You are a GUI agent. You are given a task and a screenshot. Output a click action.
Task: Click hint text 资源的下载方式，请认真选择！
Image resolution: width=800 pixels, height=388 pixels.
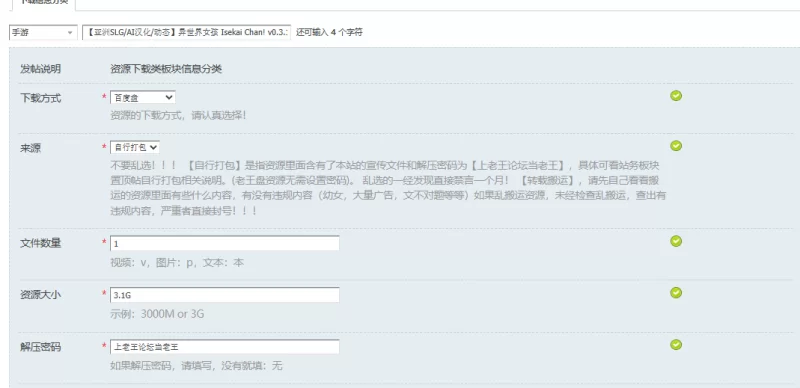[x=178, y=115]
